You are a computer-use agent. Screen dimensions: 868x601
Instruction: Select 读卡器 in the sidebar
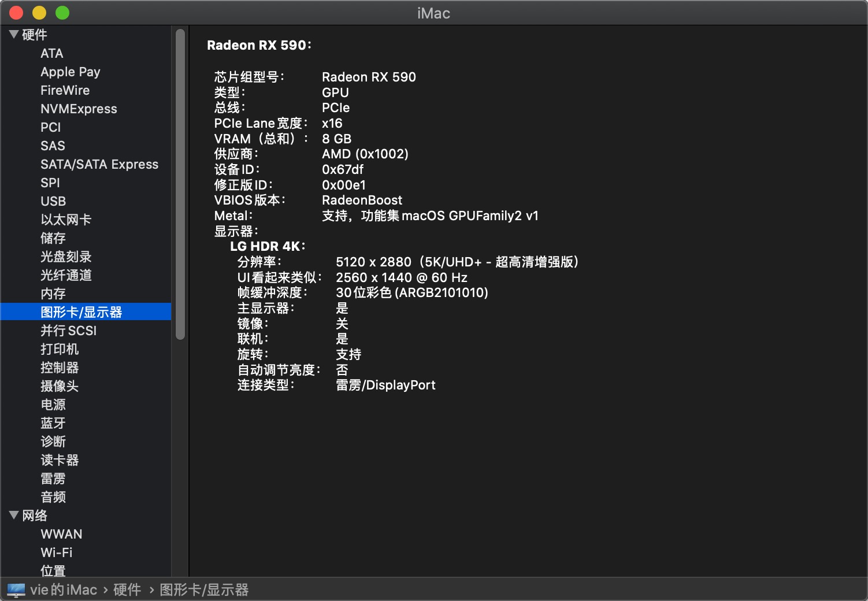tap(60, 460)
